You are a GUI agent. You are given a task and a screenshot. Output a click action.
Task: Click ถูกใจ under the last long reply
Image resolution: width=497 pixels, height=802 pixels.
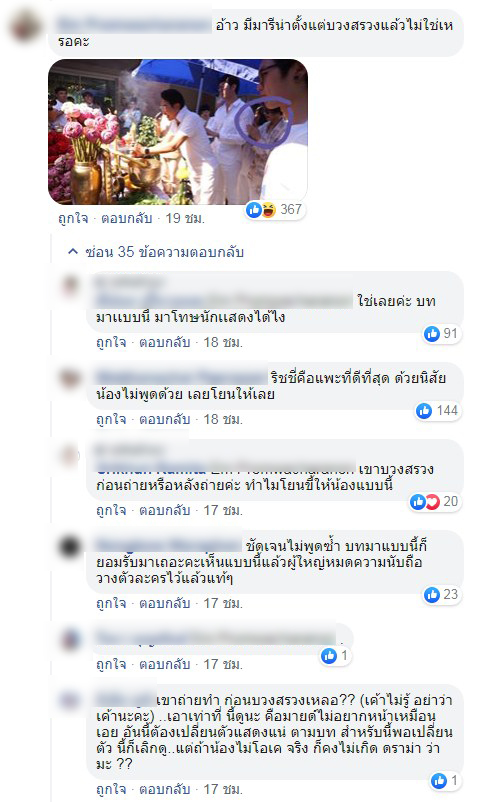(x=111, y=789)
